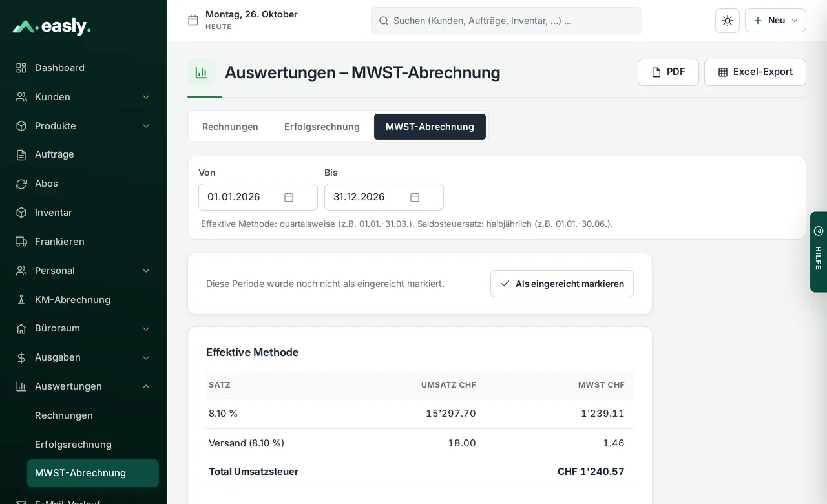Click the KM-Abrechnung icon
The image size is (827, 504).
click(x=21, y=300)
